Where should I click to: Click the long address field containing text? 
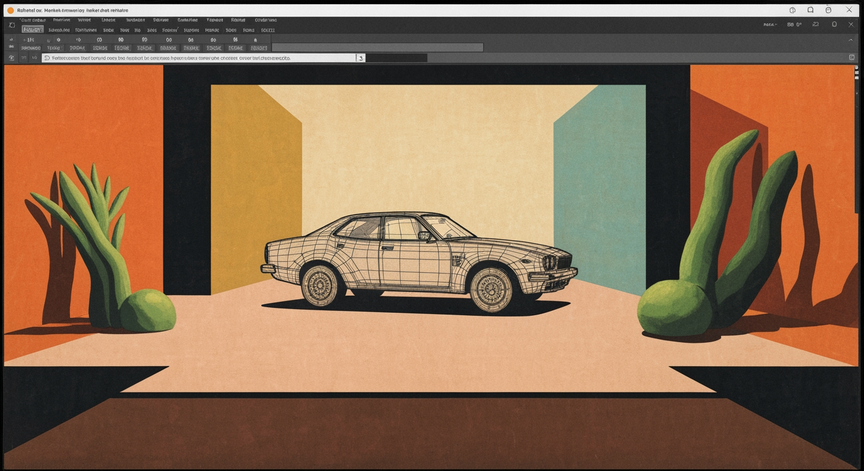pyautogui.click(x=199, y=58)
